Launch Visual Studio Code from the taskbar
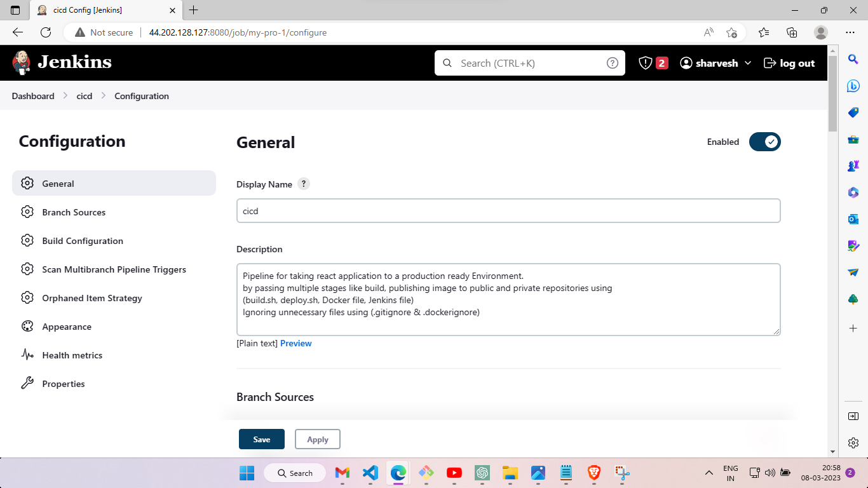The image size is (868, 488). click(x=370, y=473)
